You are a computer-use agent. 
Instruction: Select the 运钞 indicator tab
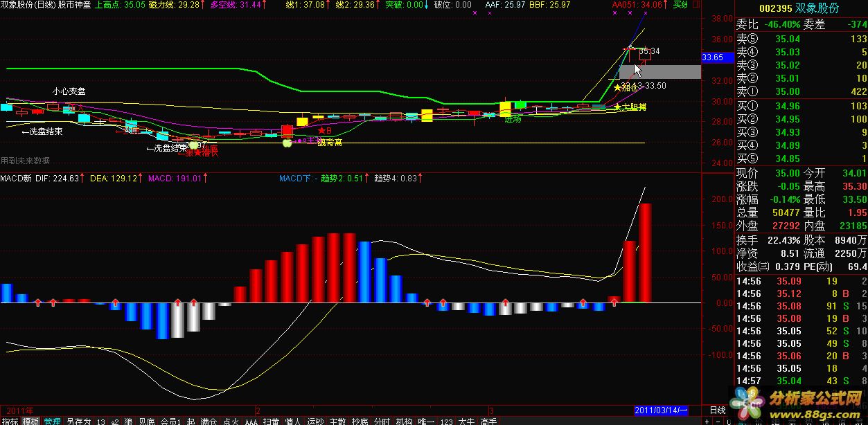[x=315, y=420]
